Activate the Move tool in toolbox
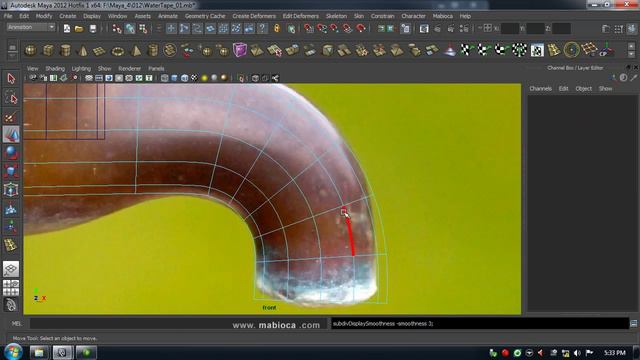The height and width of the screenshot is (360, 640). click(x=11, y=135)
